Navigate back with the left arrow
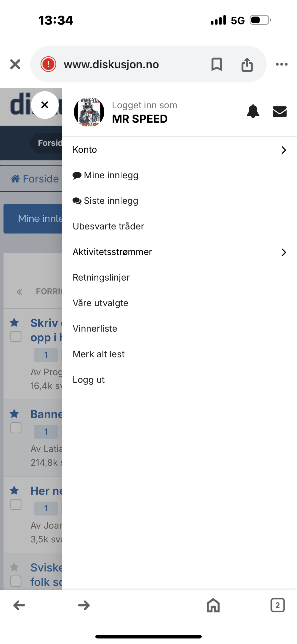This screenshot has width=297, height=644. point(19,605)
